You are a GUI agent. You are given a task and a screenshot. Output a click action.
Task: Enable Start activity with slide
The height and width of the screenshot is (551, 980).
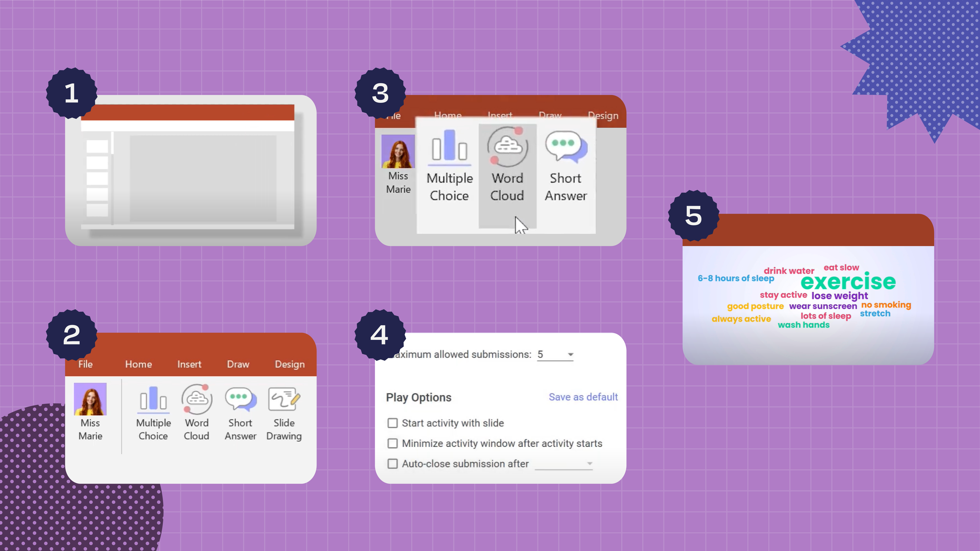(x=392, y=422)
